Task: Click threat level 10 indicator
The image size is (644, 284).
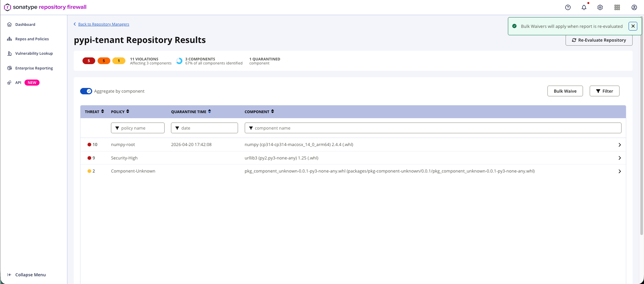Action: click(93, 145)
